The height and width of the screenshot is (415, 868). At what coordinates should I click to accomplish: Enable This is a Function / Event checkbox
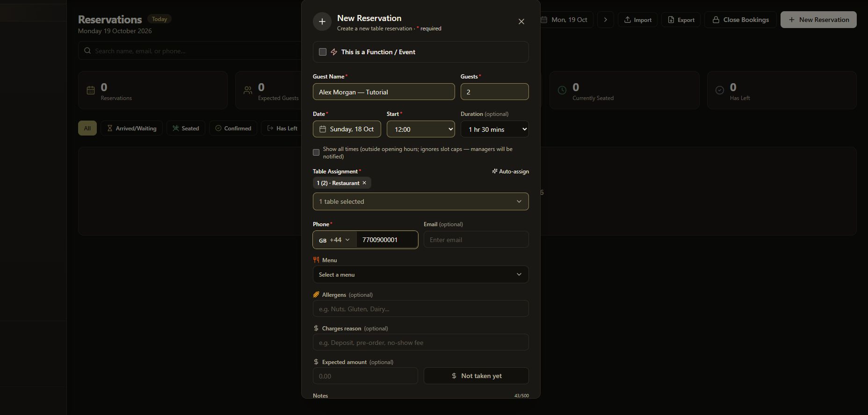(x=323, y=52)
